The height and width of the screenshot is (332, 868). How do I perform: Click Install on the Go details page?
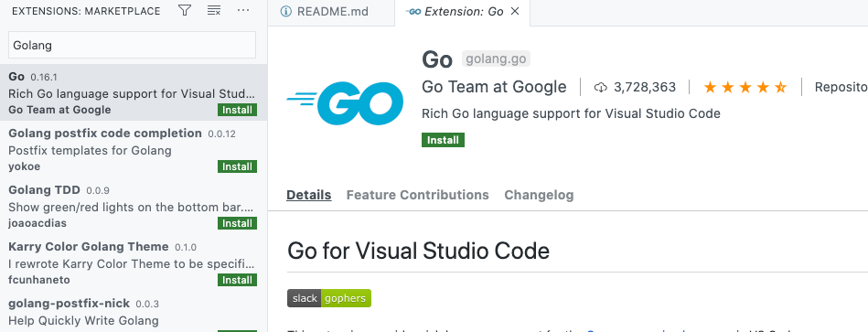pos(443,140)
